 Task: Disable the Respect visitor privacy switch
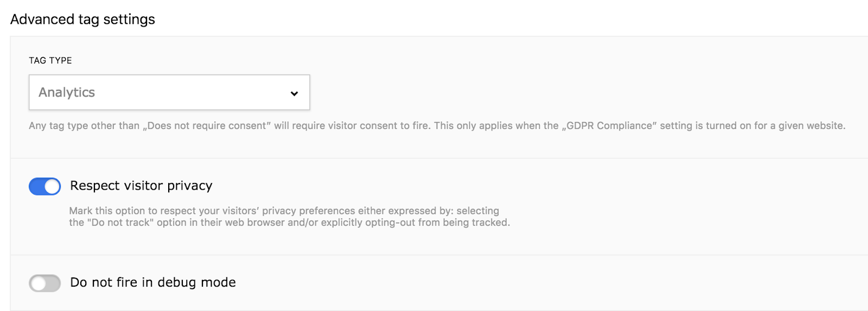pyautogui.click(x=44, y=186)
